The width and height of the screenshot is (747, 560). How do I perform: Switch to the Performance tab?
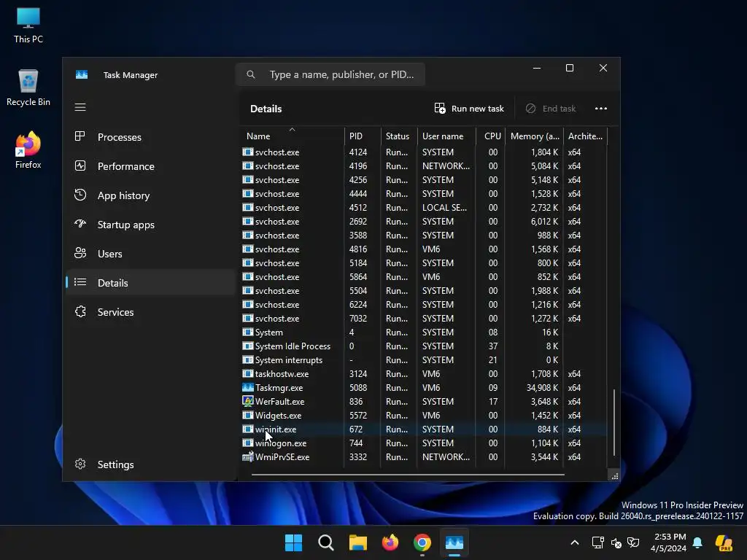(150, 166)
